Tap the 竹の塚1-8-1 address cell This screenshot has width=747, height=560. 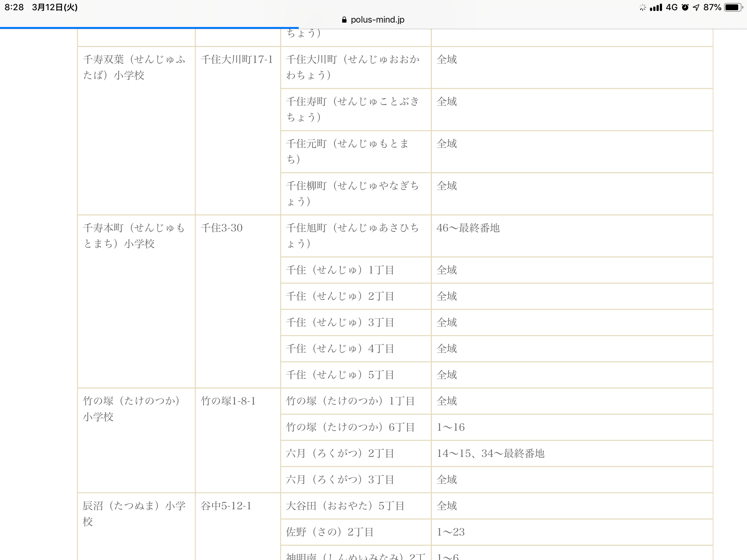[228, 401]
